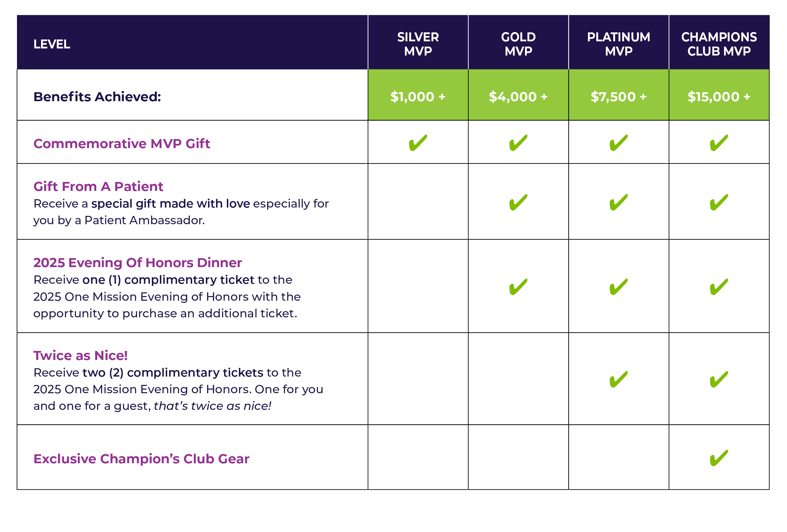Click Platinum MVP Twice as Nice checkmark
This screenshot has width=787, height=532.
click(618, 379)
